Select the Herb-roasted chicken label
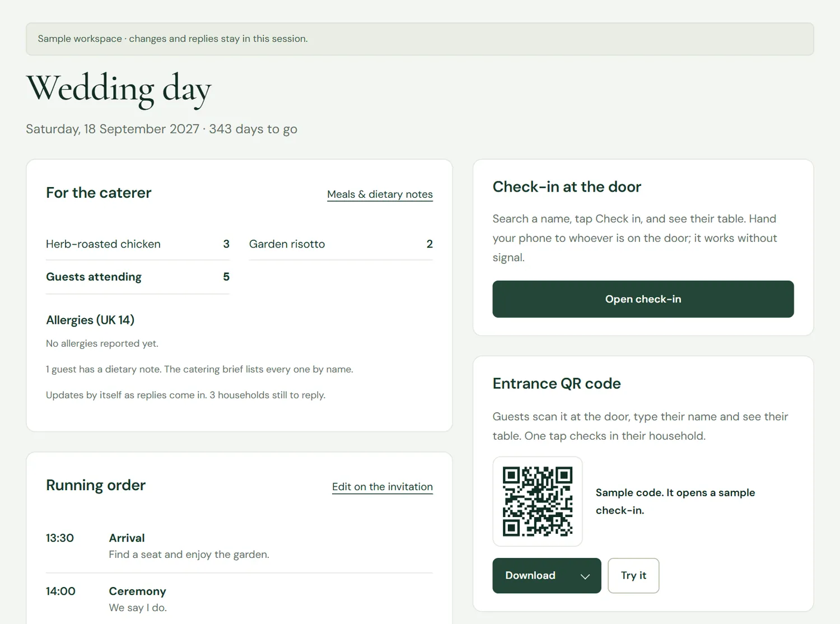 103,244
